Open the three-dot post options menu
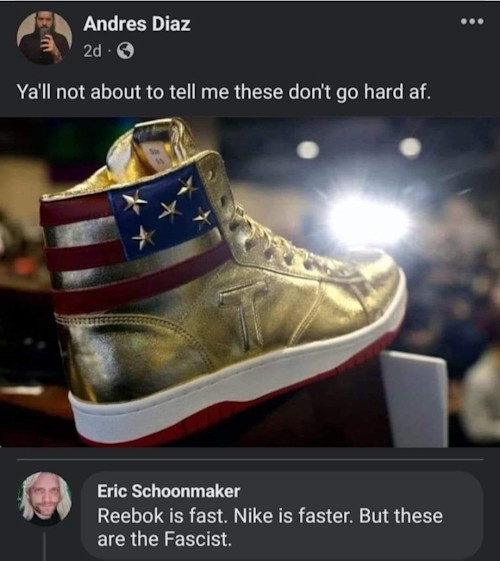 click(472, 22)
